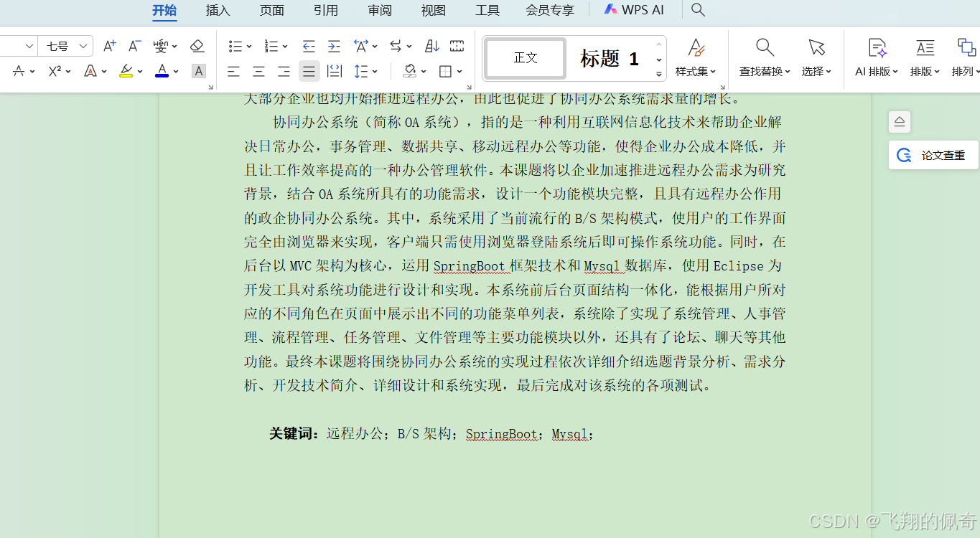Apply superscript X² formatting
Image resolution: width=980 pixels, height=538 pixels.
click(x=55, y=71)
